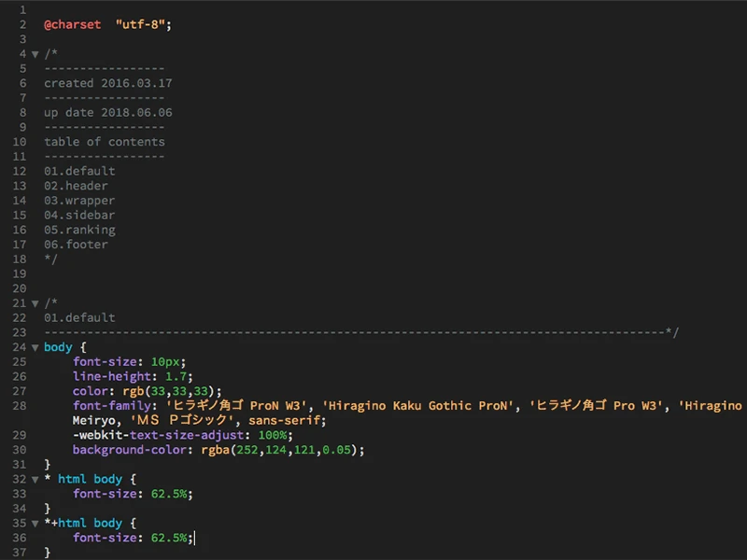
Task: Click the background-color property
Action: click(130, 450)
